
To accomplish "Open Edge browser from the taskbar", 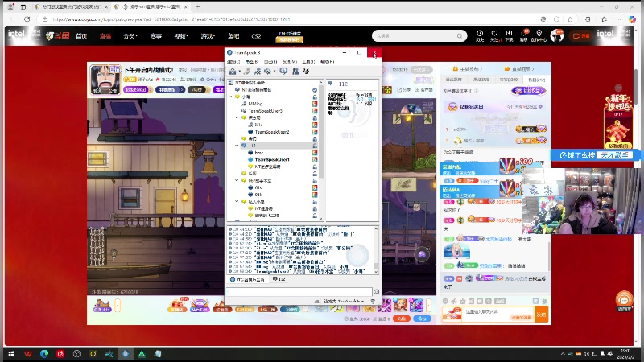I will click(x=44, y=354).
